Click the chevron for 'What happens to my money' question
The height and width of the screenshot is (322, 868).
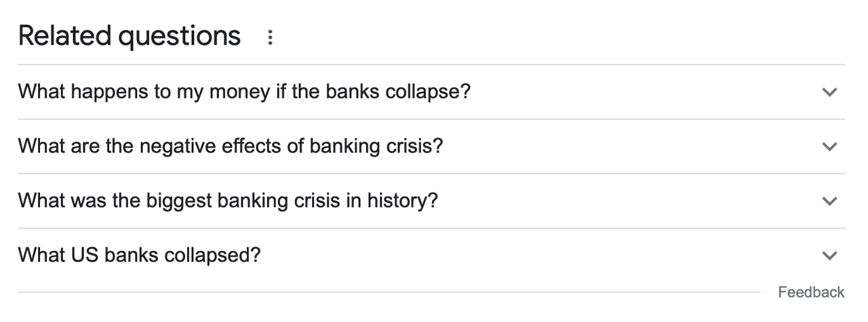[829, 92]
